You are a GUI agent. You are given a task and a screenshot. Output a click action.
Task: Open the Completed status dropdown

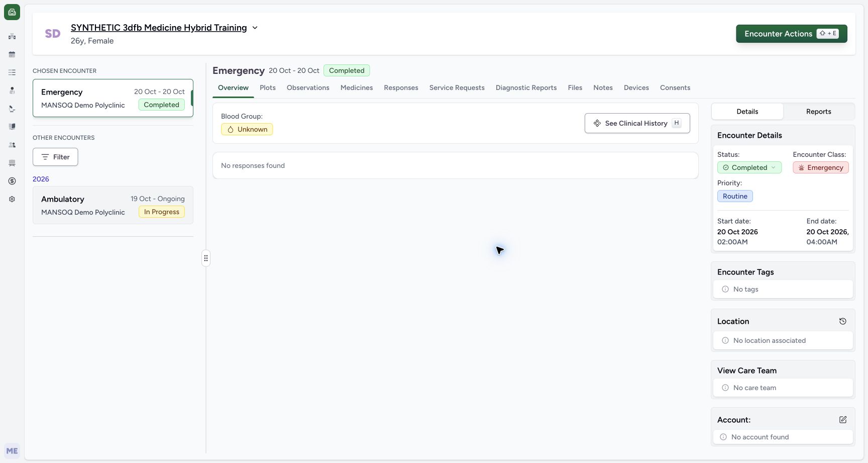749,167
